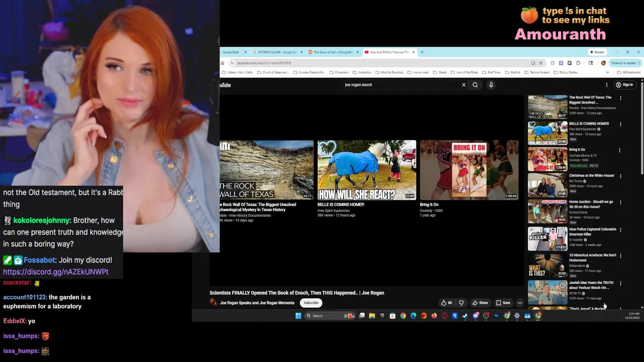Open How Police Captured Colorado's Smartest Killer thumbnail
This screenshot has height=362, width=644.
(547, 239)
